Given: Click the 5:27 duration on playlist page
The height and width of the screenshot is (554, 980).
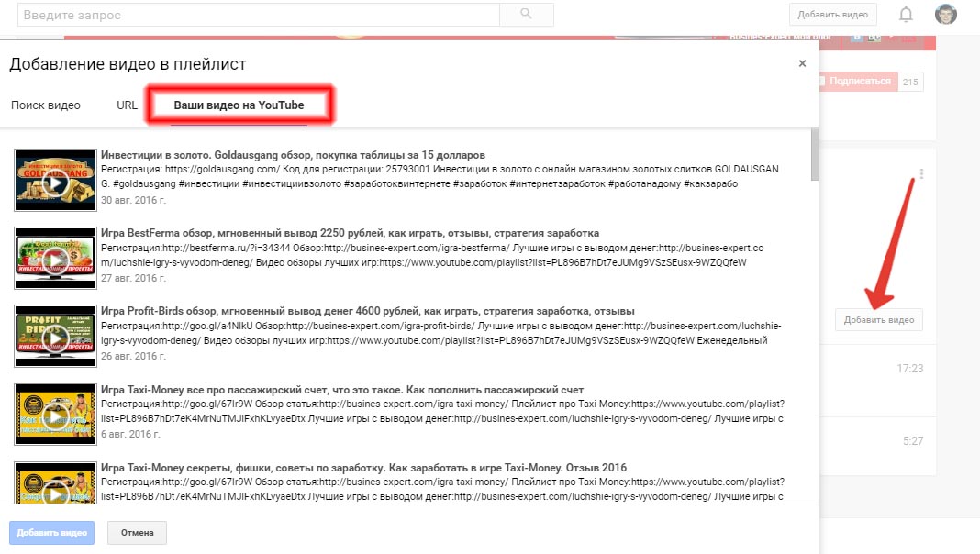Looking at the screenshot, I should pos(913,441).
